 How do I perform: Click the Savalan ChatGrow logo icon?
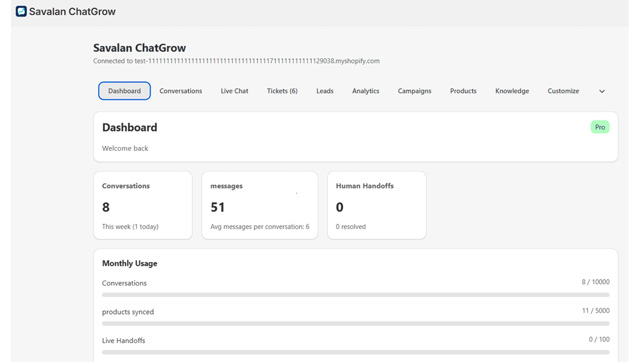coord(21,11)
